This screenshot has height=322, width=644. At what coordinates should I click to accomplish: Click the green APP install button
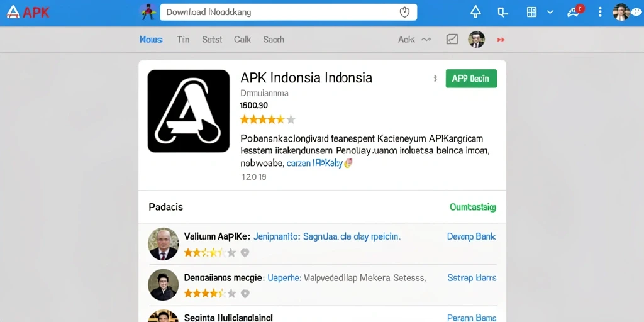[471, 79]
